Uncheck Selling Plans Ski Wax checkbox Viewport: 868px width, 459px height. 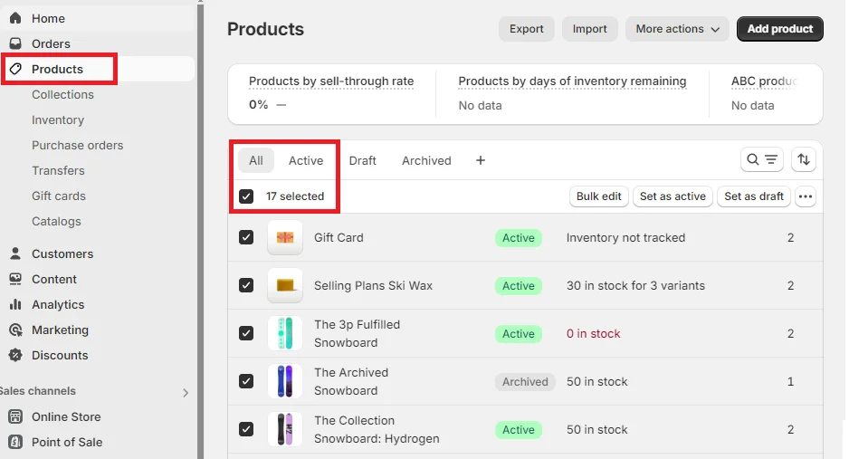coord(246,286)
